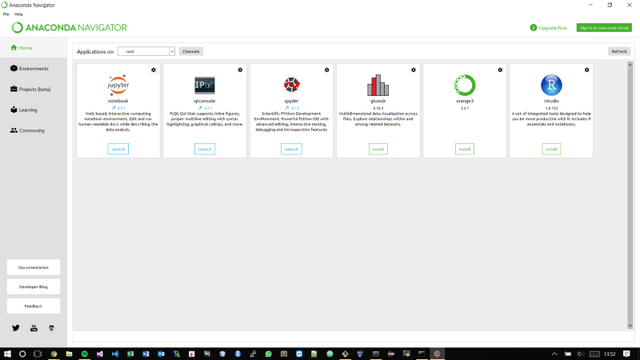
Task: Open Visual Studio Code from taskbar
Action: 115,354
